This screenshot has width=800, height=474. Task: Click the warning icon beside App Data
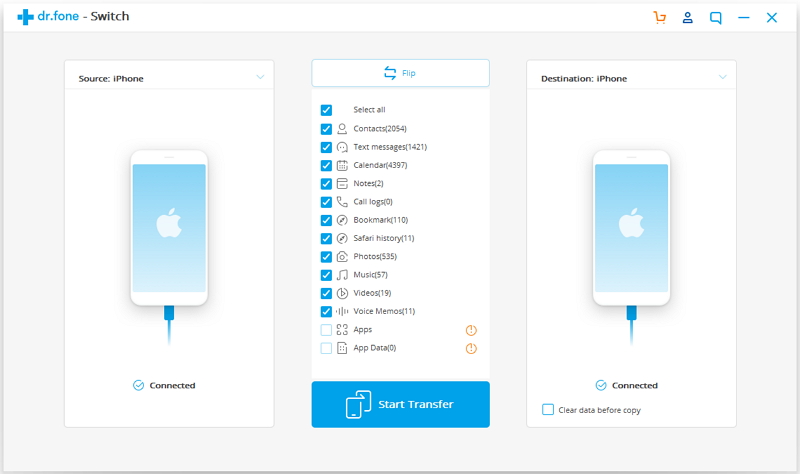(471, 348)
